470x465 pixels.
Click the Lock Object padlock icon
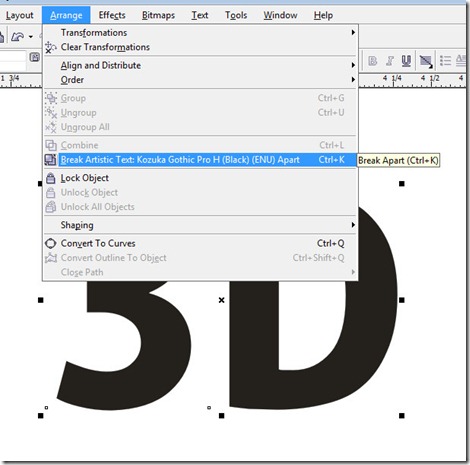(51, 178)
